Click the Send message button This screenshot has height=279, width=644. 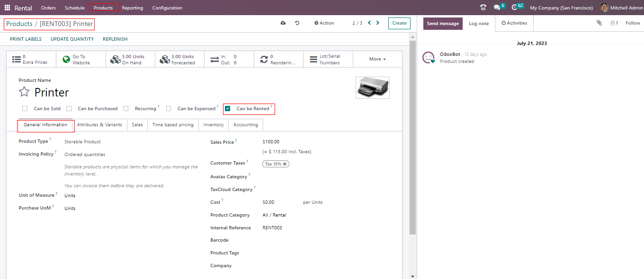(443, 23)
